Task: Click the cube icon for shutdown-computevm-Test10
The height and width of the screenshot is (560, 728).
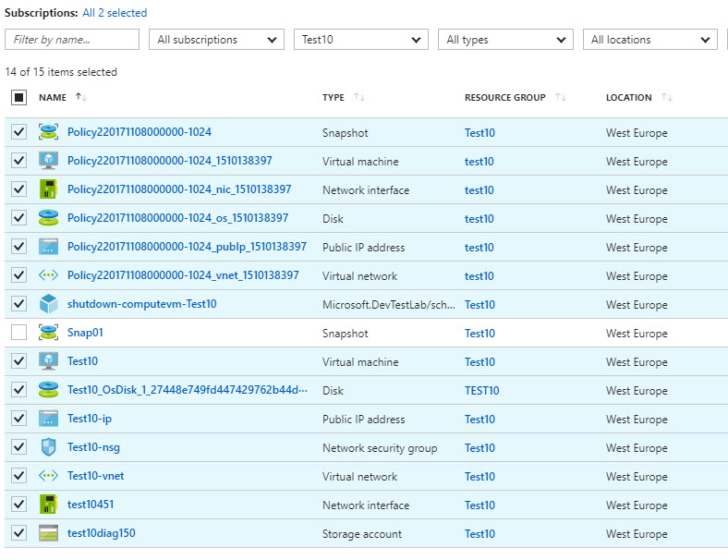Action: 48,304
